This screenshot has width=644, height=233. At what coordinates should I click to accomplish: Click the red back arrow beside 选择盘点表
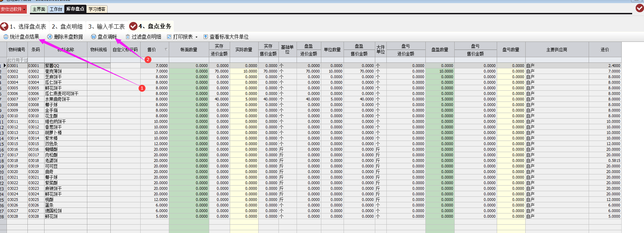pyautogui.click(x=4, y=26)
